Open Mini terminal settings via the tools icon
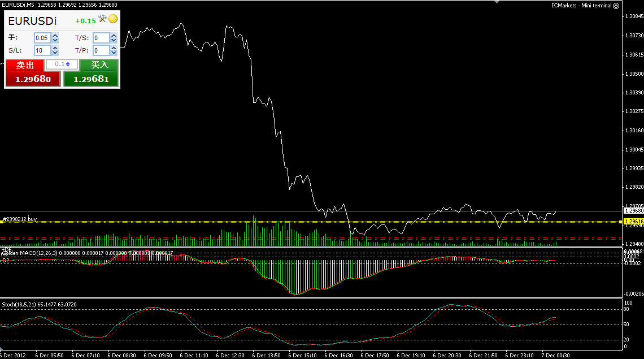 tap(102, 19)
